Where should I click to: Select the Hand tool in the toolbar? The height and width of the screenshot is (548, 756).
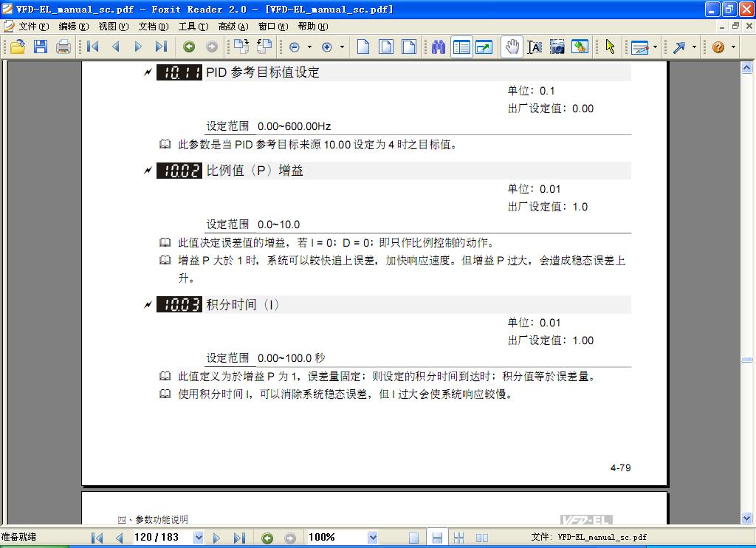point(511,47)
